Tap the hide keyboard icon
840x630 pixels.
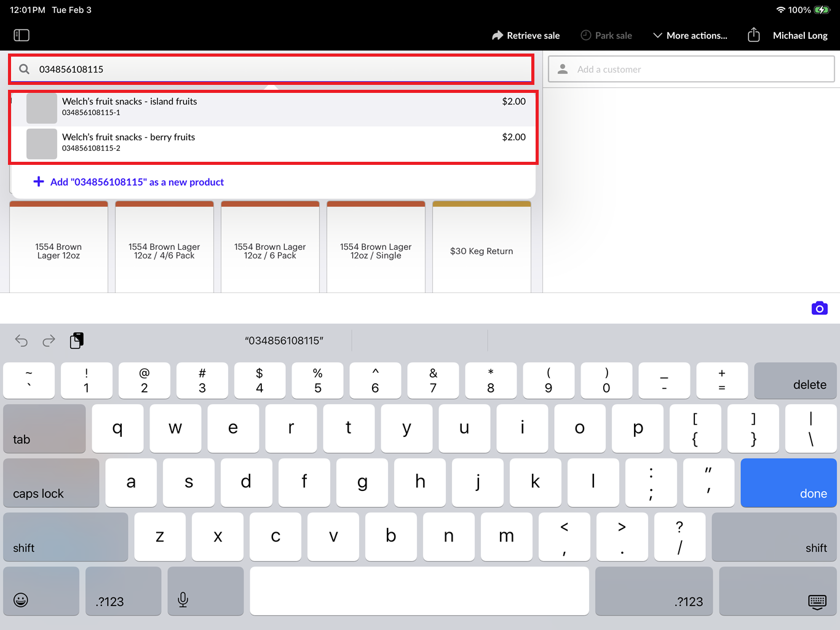778,591
